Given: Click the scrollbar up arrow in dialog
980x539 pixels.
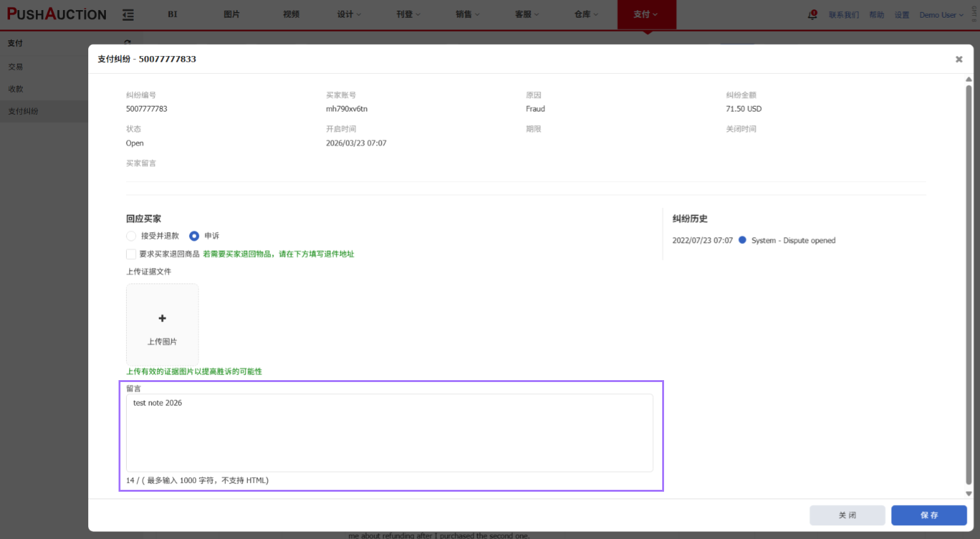Looking at the screenshot, I should click(969, 79).
